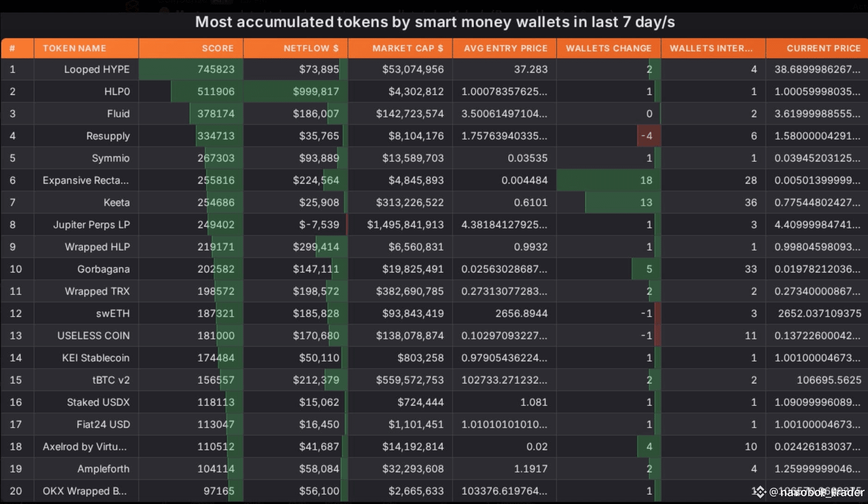Open the HLP0 token entry

point(117,92)
